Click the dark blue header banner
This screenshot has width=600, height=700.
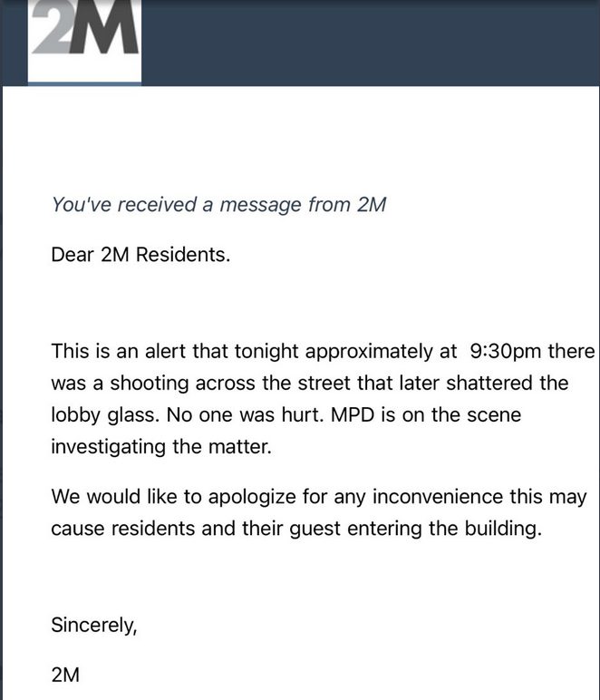[300, 43]
